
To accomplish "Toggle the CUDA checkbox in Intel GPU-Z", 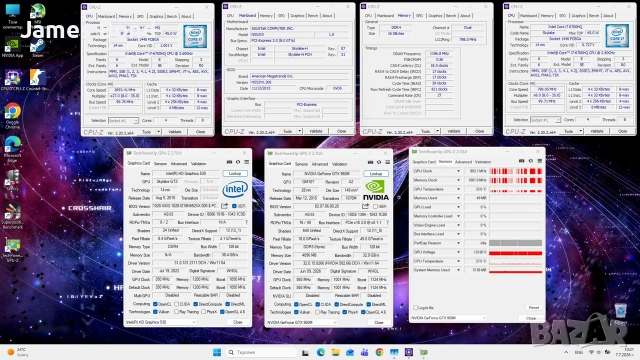I will (x=177, y=304).
